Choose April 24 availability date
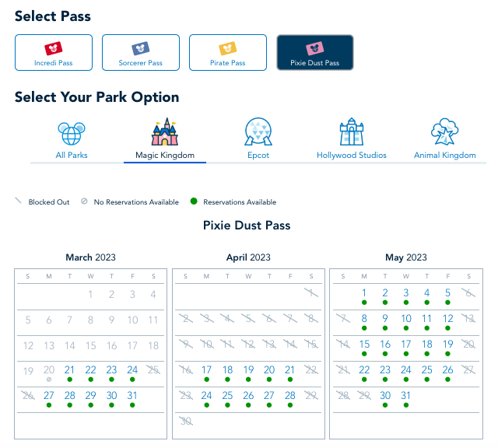 click(x=206, y=396)
